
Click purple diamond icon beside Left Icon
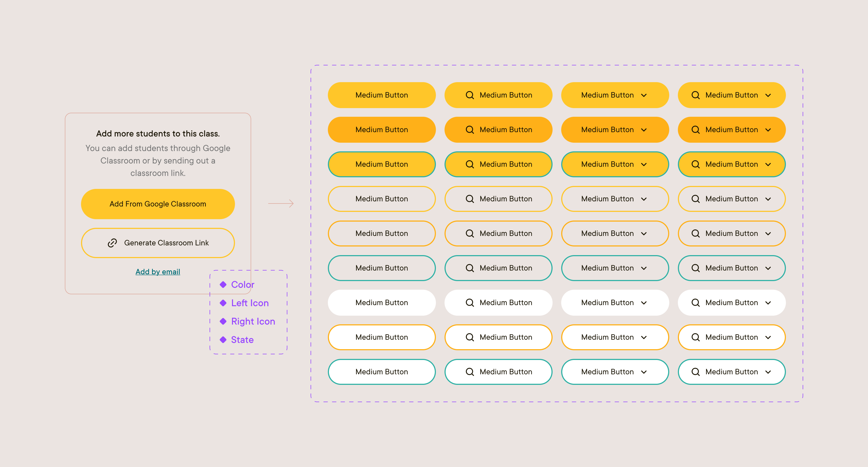pyautogui.click(x=223, y=303)
